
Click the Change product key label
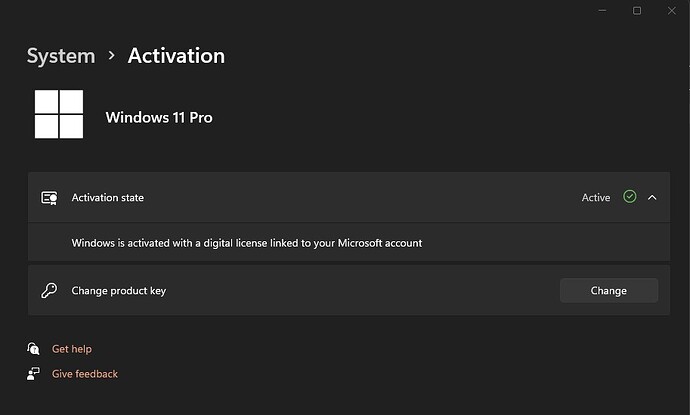pyautogui.click(x=119, y=291)
